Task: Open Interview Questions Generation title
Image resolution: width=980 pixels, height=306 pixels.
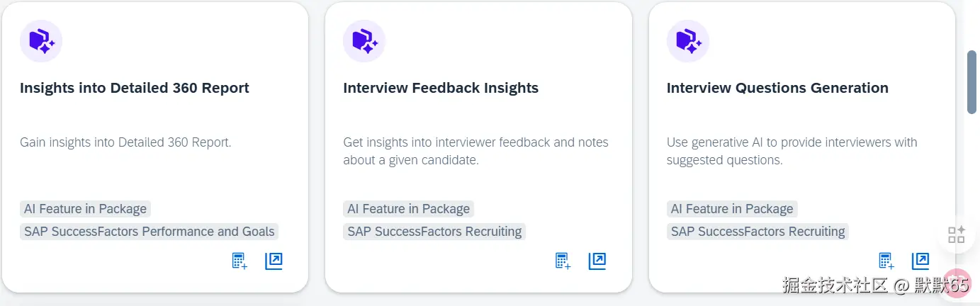Action: [777, 89]
